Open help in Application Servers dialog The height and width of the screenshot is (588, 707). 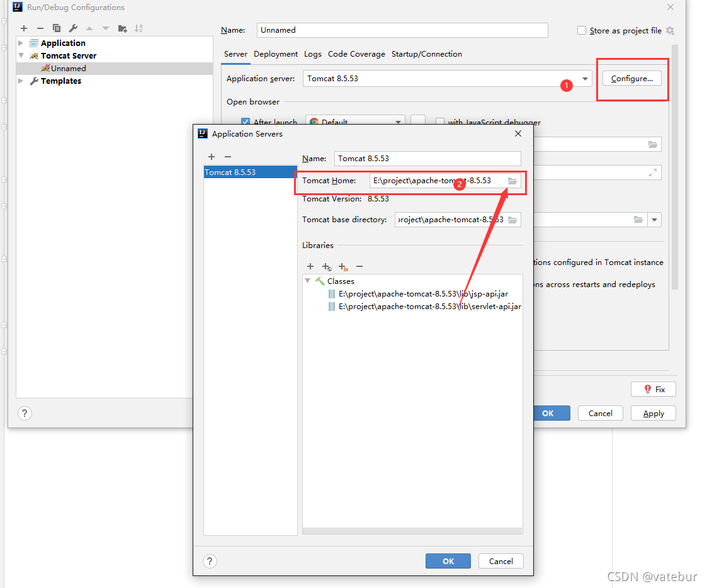pyautogui.click(x=210, y=561)
